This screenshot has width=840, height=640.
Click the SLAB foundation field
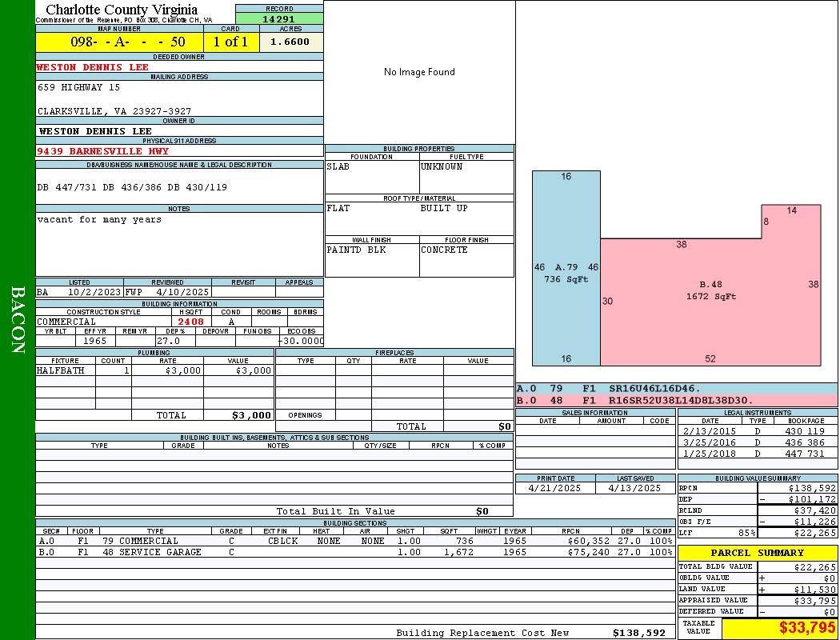[371, 167]
